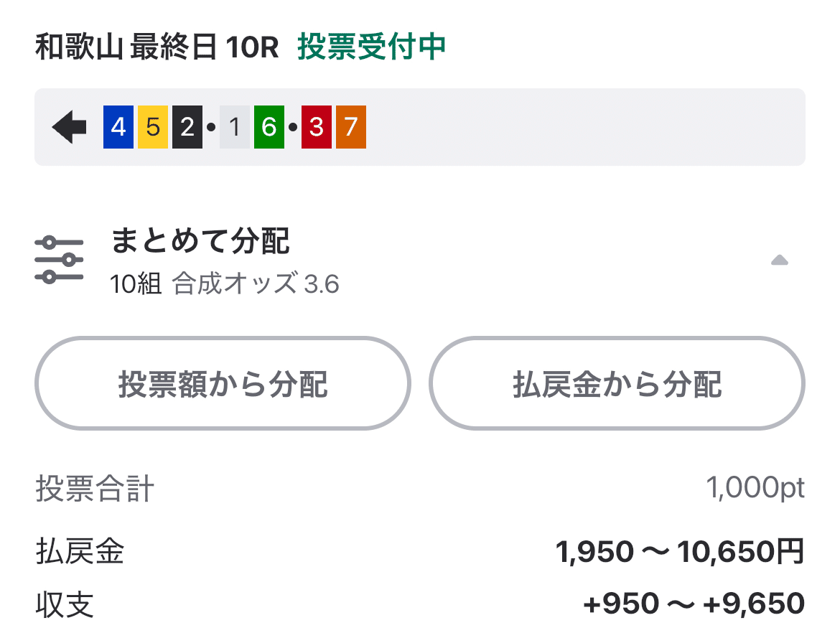Switch distribution mode to 払戻金から分配
This screenshot has height=633, width=840.
(617, 383)
